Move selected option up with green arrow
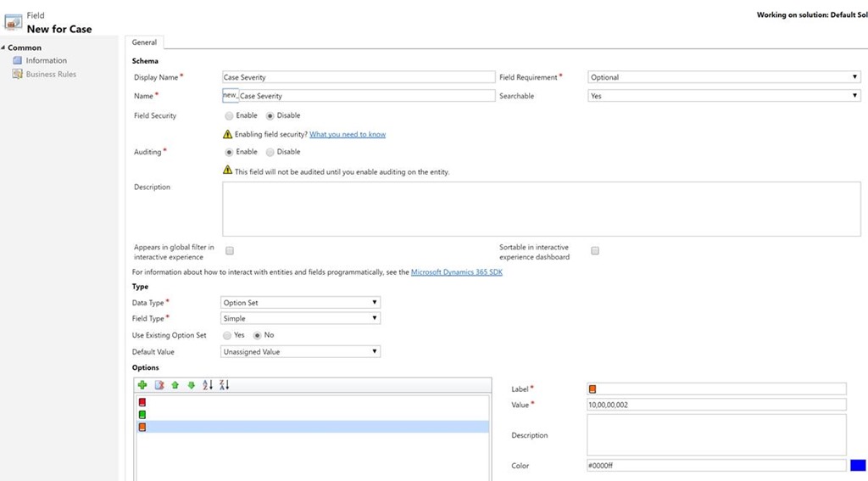This screenshot has width=868, height=481. [175, 385]
